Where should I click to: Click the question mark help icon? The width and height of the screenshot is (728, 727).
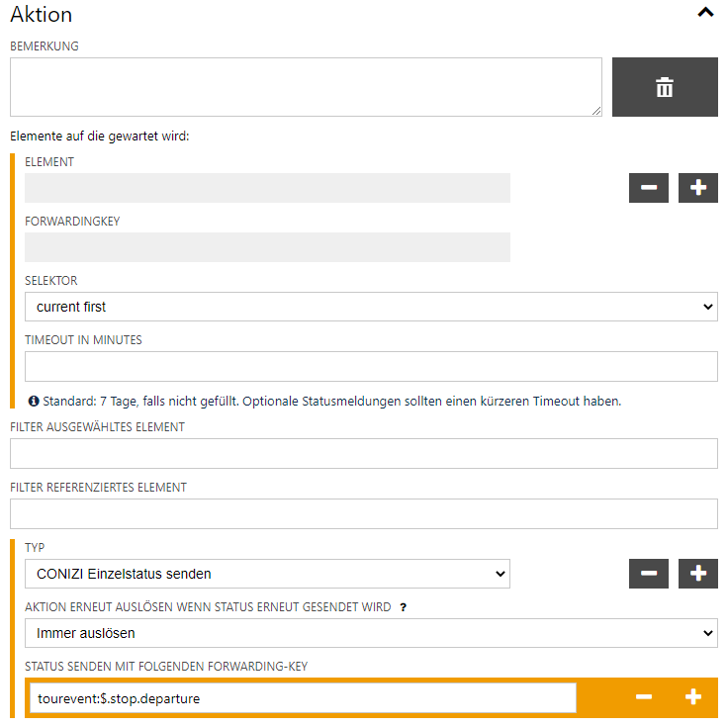click(x=404, y=607)
